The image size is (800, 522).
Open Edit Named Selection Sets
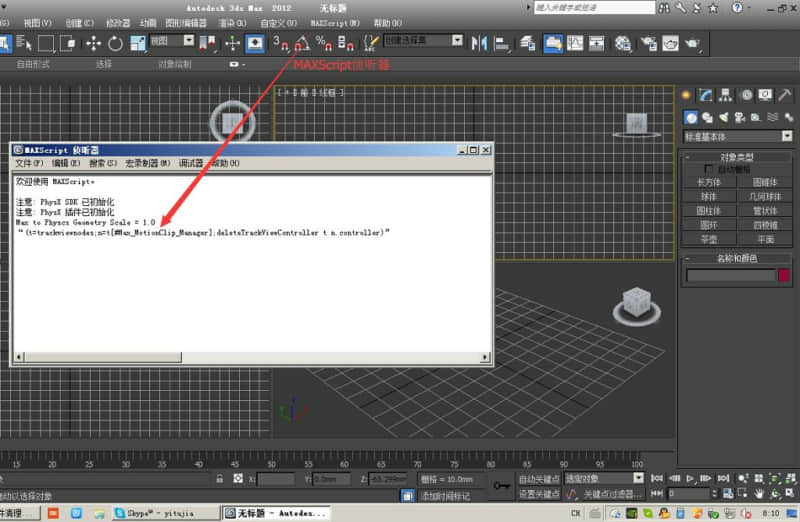[371, 43]
